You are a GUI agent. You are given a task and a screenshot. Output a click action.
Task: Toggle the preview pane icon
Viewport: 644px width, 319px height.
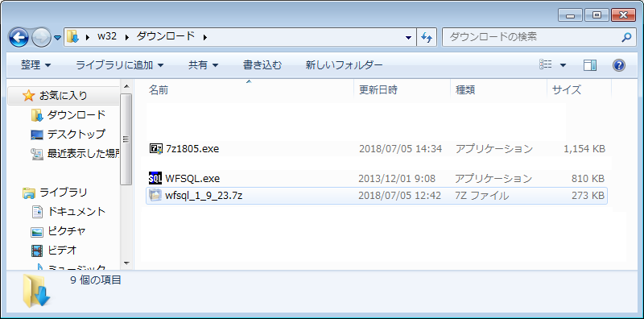[x=590, y=65]
